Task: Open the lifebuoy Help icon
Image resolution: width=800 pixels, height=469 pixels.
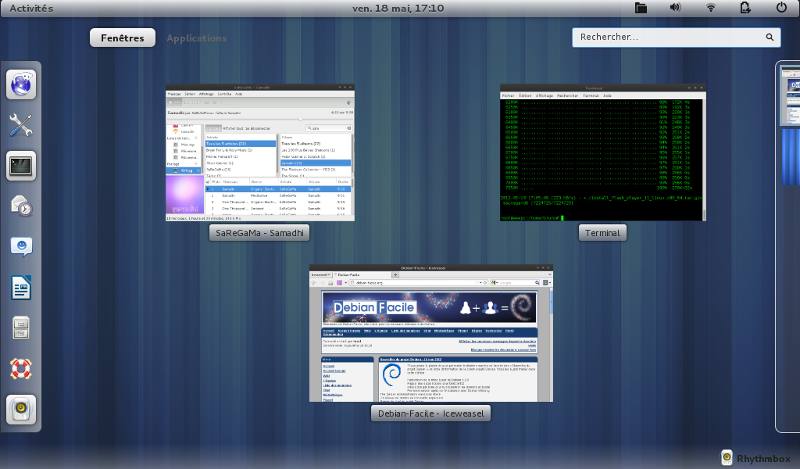Action: pos(21,369)
